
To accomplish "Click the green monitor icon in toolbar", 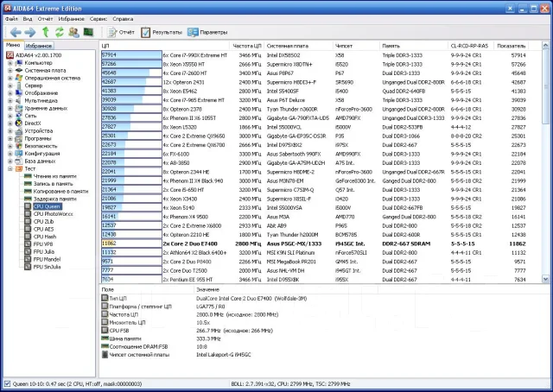I will coord(88,32).
